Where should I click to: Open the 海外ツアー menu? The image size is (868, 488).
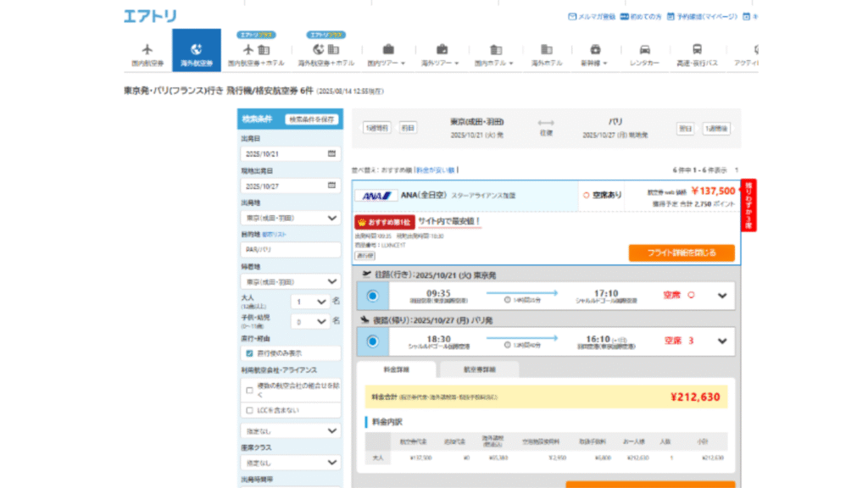[441, 55]
